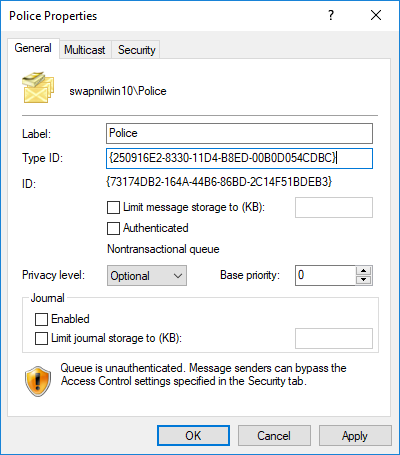Viewport: 400px width, 455px height.
Task: Focus the Type ID input field
Action: pos(239,158)
